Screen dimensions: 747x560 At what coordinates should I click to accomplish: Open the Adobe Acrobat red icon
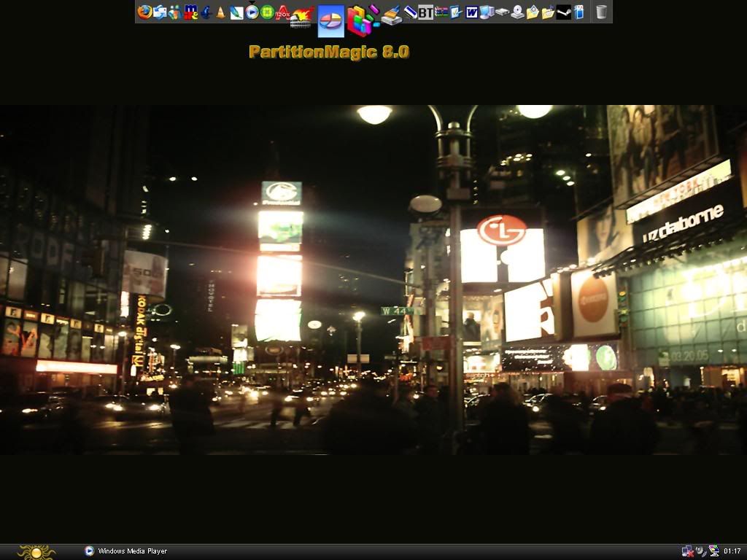283,12
